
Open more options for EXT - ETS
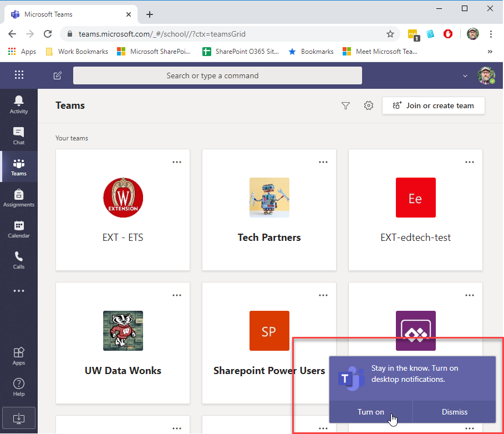[x=177, y=162]
